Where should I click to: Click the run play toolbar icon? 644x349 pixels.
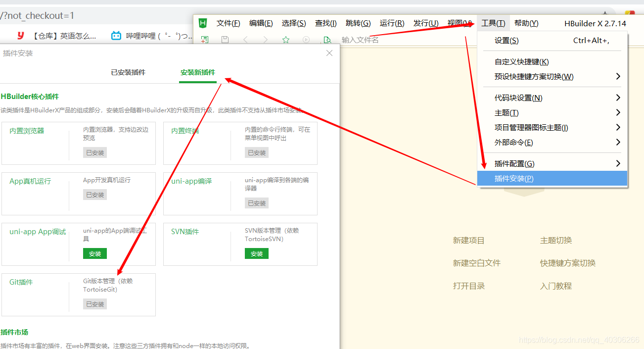(306, 40)
